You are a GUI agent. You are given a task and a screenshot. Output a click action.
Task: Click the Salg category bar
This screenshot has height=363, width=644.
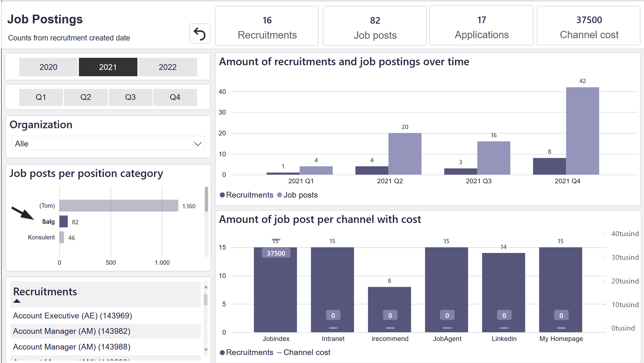tap(63, 222)
